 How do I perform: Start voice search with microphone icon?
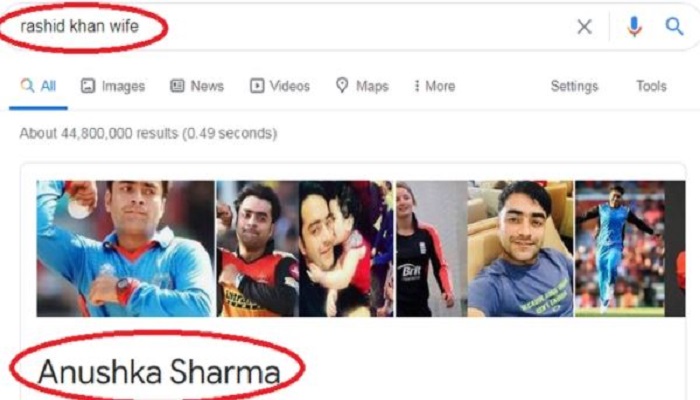coord(634,26)
